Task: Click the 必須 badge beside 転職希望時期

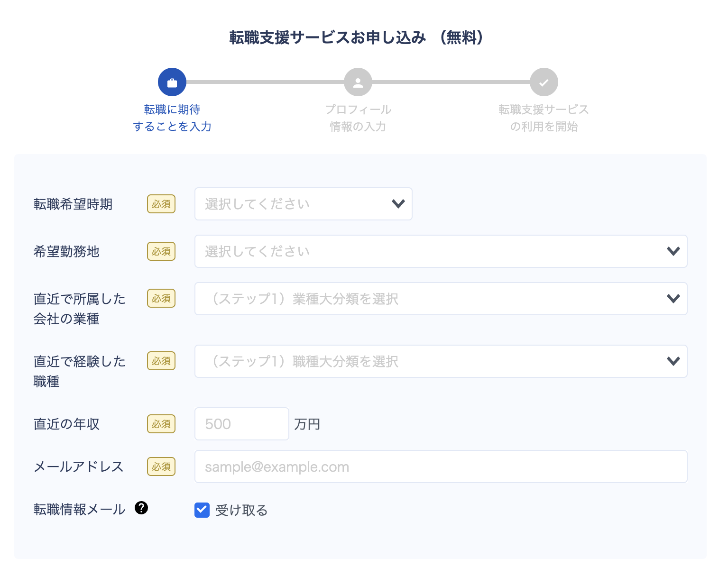Action: coord(161,204)
